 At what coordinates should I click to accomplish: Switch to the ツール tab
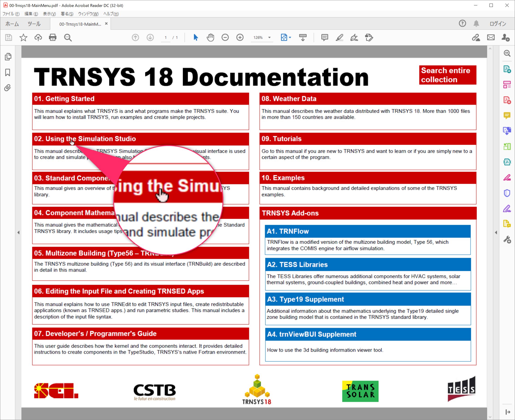pyautogui.click(x=34, y=24)
